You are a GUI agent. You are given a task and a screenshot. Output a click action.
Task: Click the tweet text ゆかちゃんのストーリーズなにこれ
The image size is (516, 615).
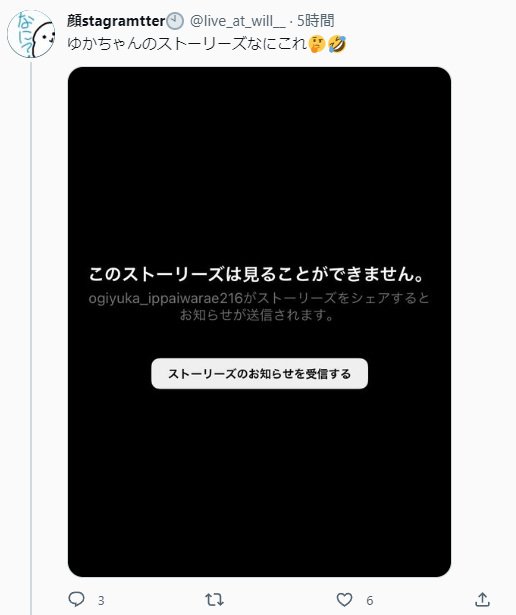point(187,44)
